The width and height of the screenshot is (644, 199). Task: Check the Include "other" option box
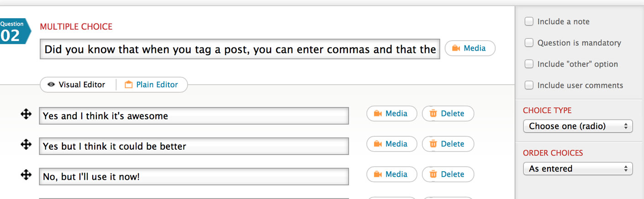529,64
